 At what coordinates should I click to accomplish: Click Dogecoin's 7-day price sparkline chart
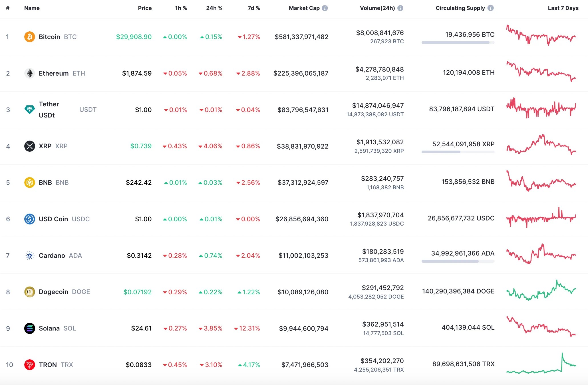coord(541,292)
